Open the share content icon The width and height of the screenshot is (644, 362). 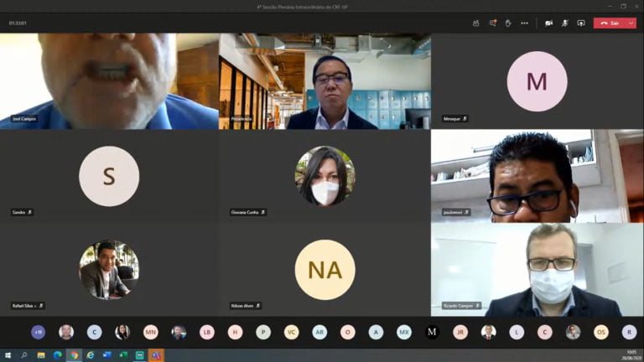click(581, 23)
